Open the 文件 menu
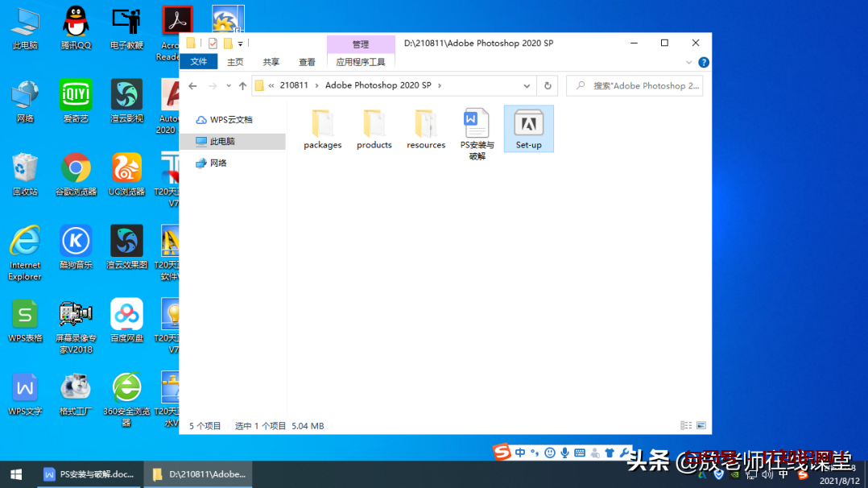 [x=199, y=61]
